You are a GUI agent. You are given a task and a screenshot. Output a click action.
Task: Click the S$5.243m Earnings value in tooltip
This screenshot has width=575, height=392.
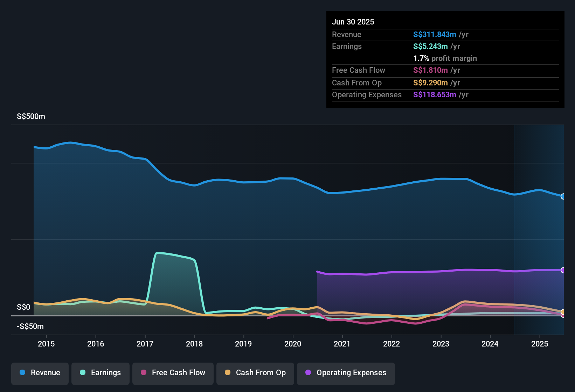pos(430,46)
